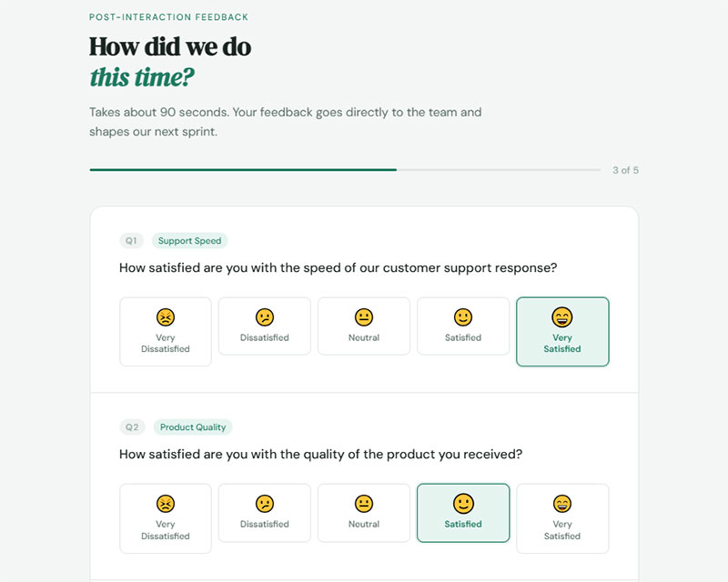Click the Support Speed category tag
Image resolution: width=728 pixels, height=582 pixels.
[189, 241]
